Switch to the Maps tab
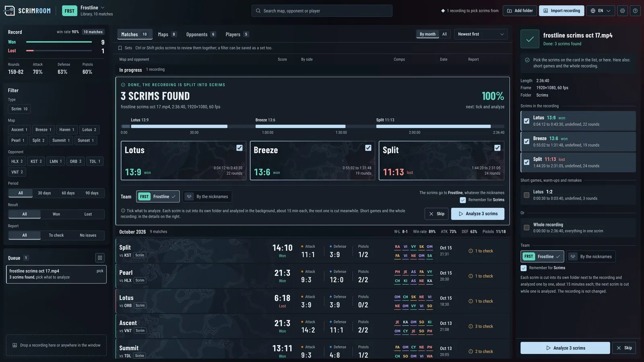Viewport: 644px width, 362px height. pyautogui.click(x=167, y=35)
